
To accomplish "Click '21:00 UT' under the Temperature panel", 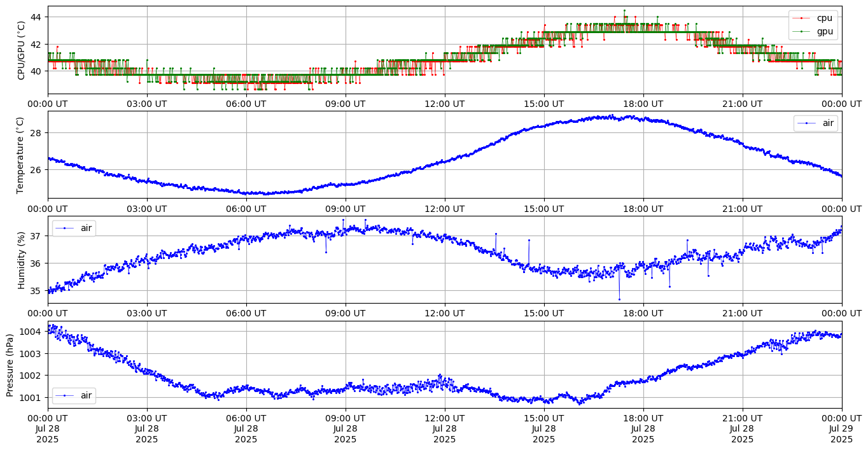I will pyautogui.click(x=743, y=208).
